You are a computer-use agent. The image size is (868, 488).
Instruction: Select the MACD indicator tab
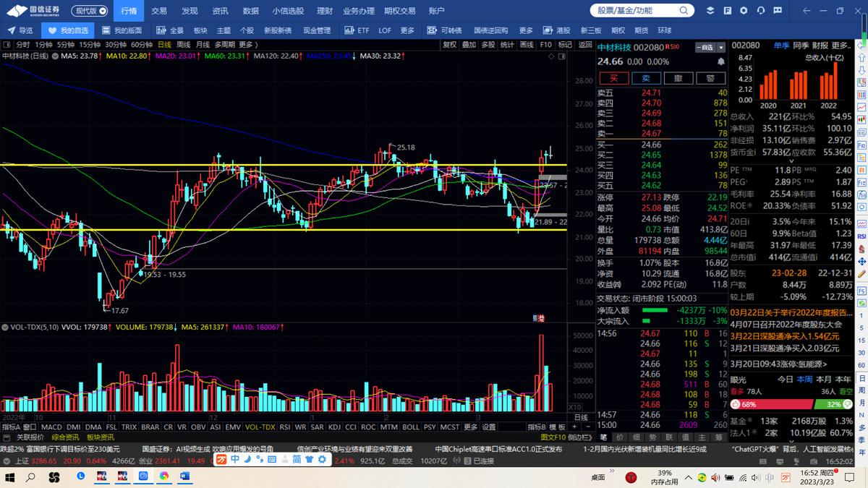click(51, 427)
